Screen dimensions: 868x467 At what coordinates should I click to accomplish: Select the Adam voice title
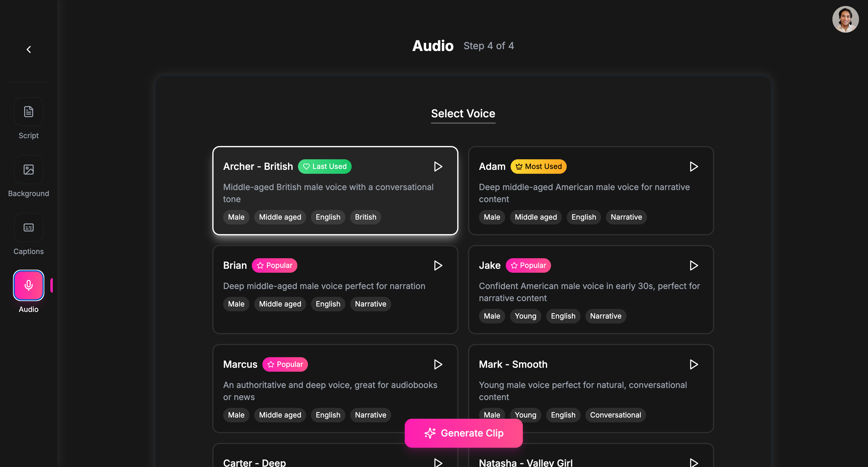[492, 167]
